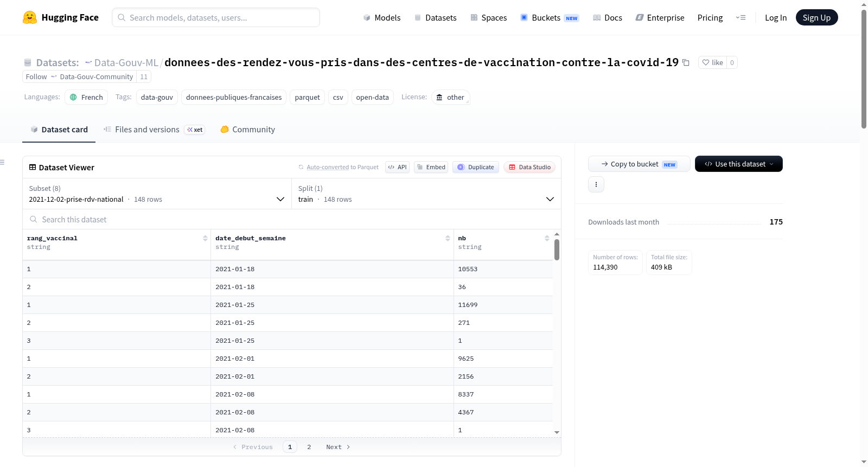Click the Auto-converted refresh icon
Viewport: 868px width, 467px height.
301,167
